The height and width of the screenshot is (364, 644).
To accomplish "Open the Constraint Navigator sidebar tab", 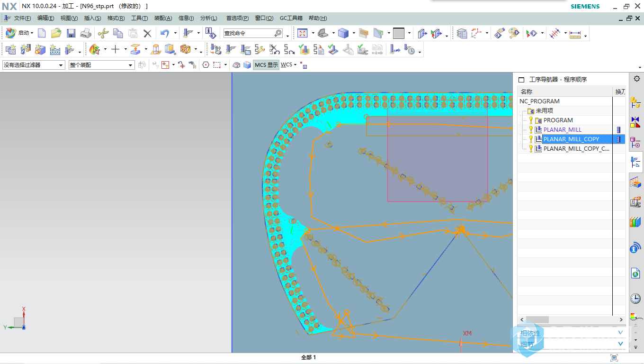I will point(635,121).
